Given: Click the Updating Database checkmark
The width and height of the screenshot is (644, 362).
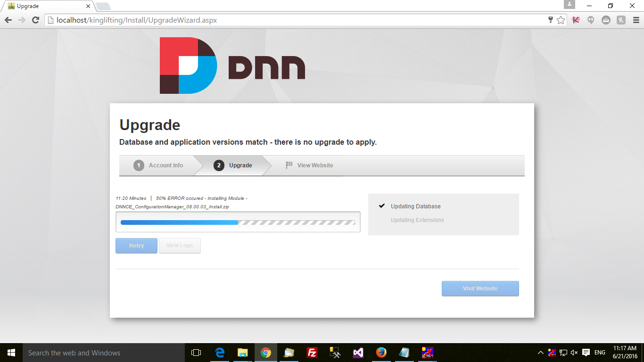Looking at the screenshot, I should (382, 206).
